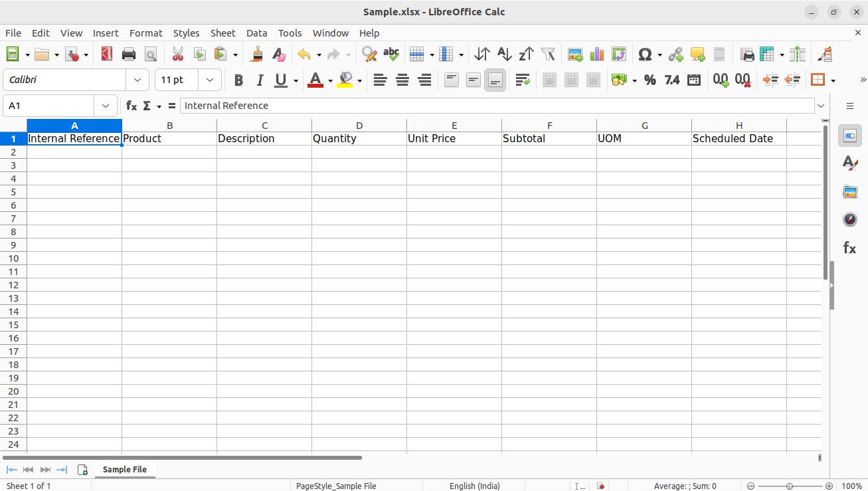The width and height of the screenshot is (868, 491).
Task: Open the Navigator sidebar panel
Action: 850,219
